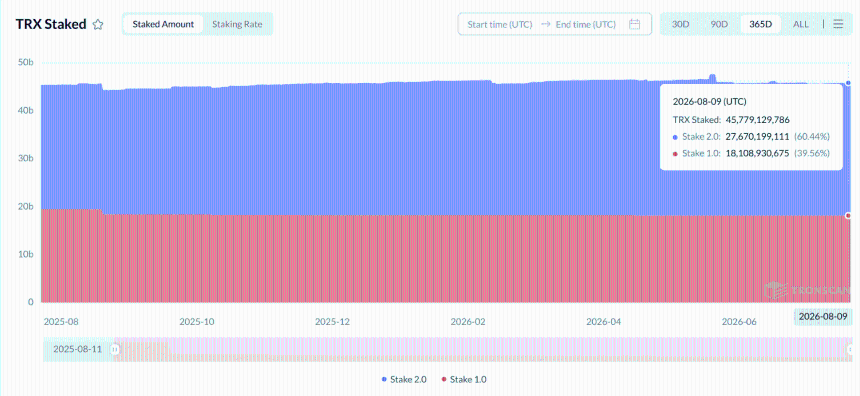
Task: Click the 2025-08-11 range start label
Action: click(x=77, y=349)
